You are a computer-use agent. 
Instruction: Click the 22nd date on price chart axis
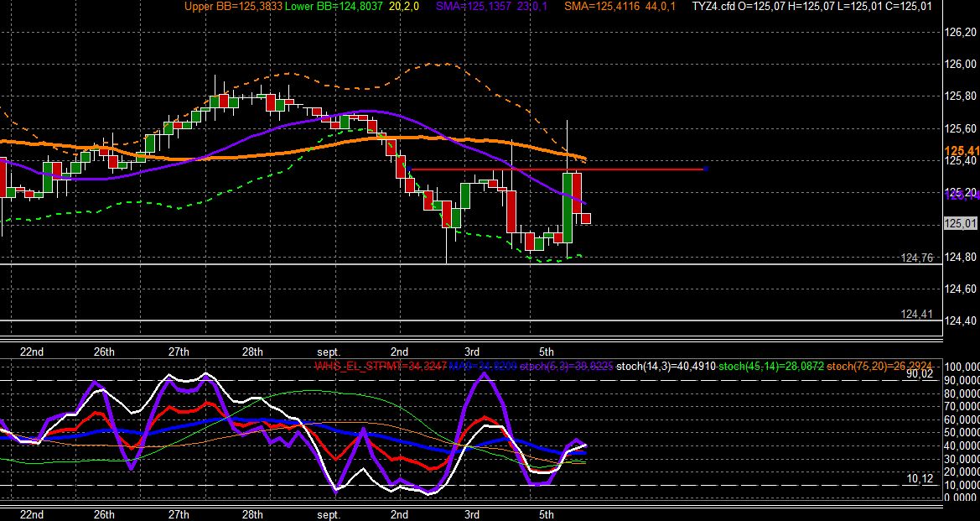click(32, 352)
